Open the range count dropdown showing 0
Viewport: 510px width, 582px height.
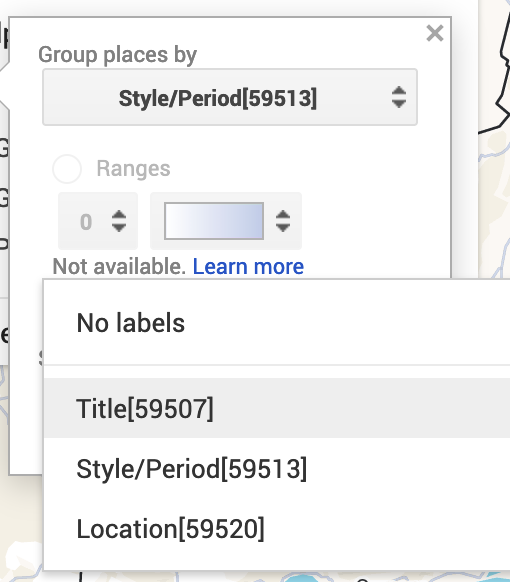tap(98, 221)
